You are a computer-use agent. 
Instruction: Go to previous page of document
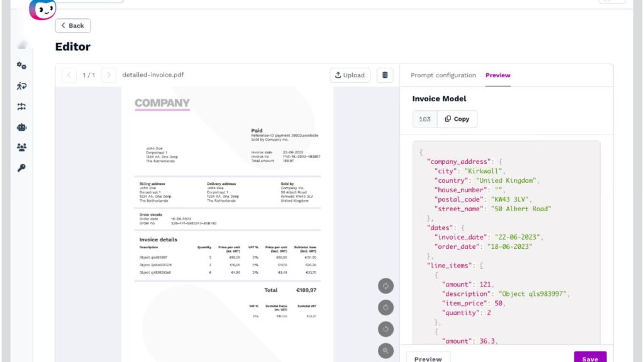[69, 75]
